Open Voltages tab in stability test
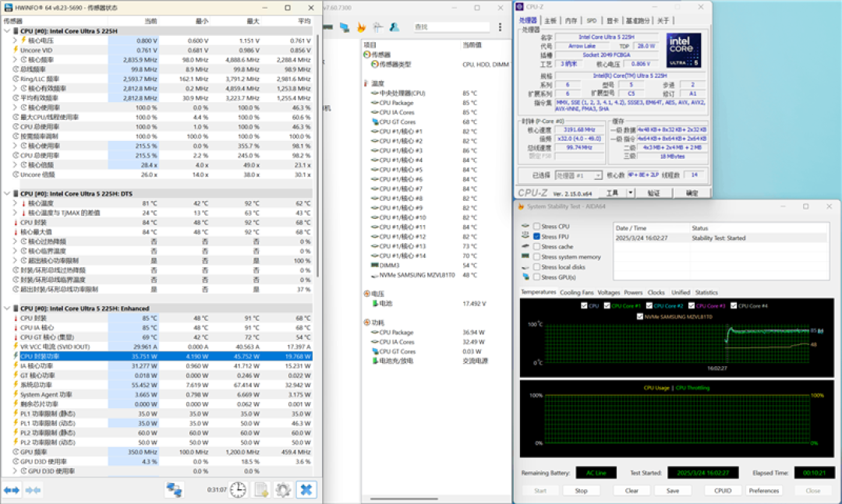The height and width of the screenshot is (504, 842). point(608,293)
